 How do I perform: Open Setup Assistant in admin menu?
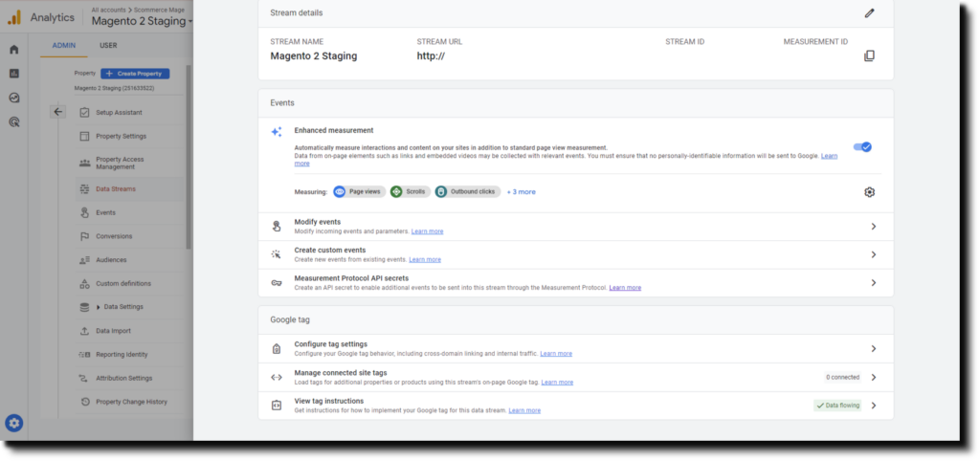119,113
